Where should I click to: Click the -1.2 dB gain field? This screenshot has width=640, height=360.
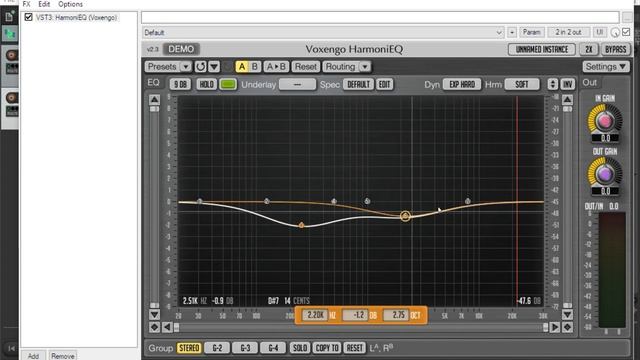tap(356, 315)
